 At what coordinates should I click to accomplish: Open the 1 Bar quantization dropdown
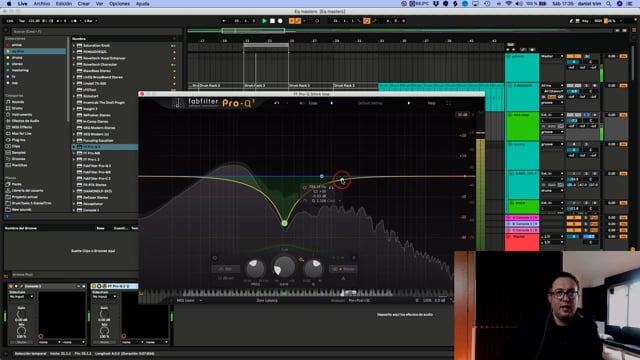91,21
